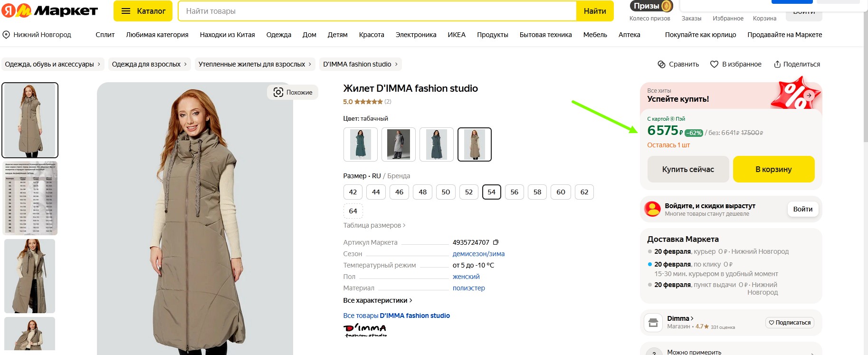868x355 pixels.
Task: Expand Все характеристики
Action: [377, 300]
